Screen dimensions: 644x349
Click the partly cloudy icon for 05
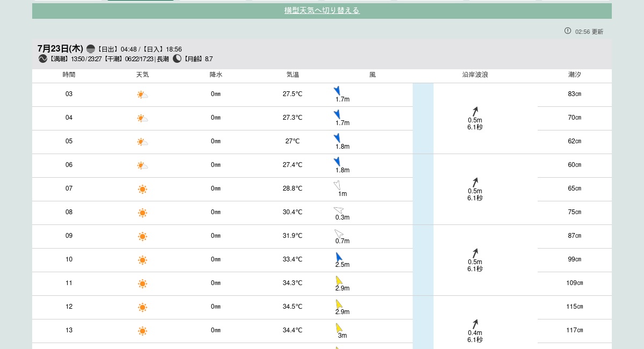[142, 142]
